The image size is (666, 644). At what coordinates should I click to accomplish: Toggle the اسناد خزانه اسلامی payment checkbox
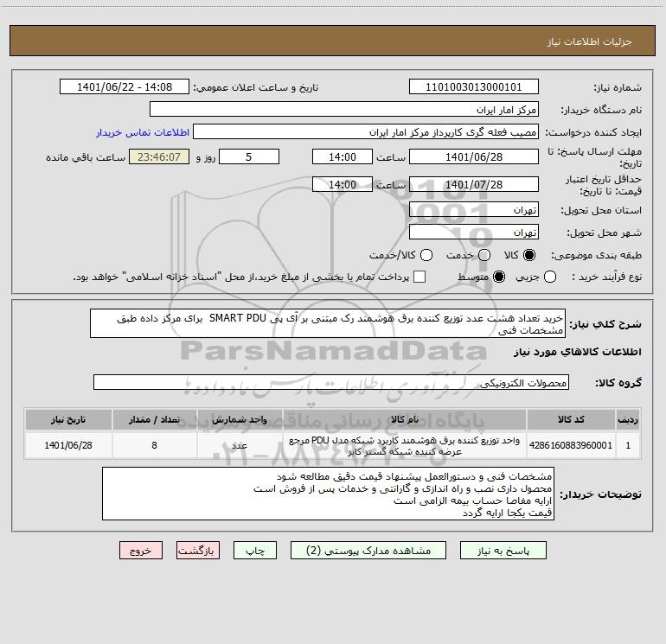[419, 277]
